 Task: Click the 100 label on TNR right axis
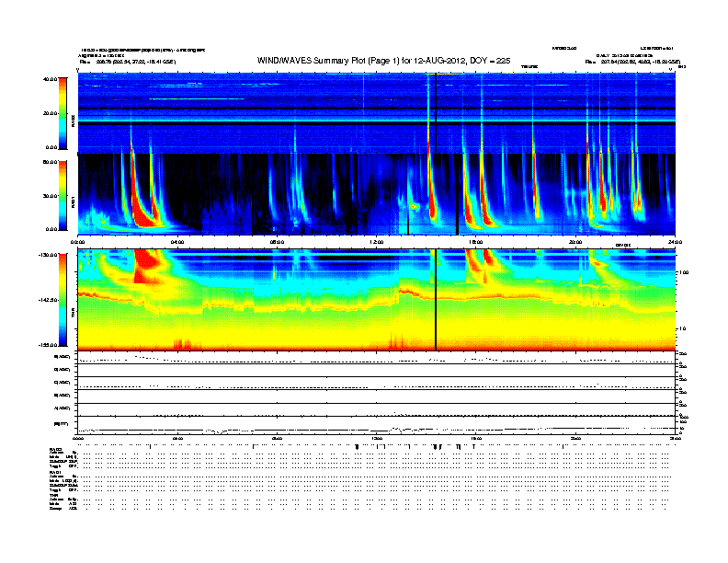coord(684,272)
